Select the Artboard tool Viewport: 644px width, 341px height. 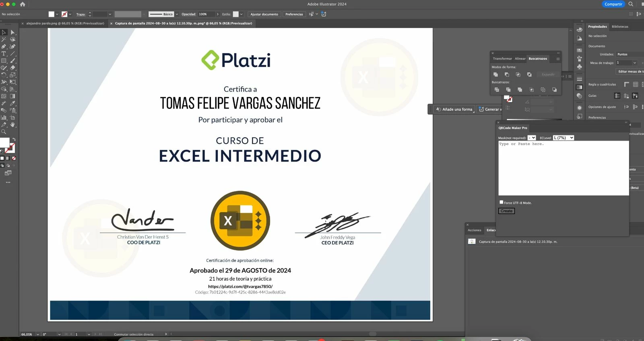click(12, 117)
